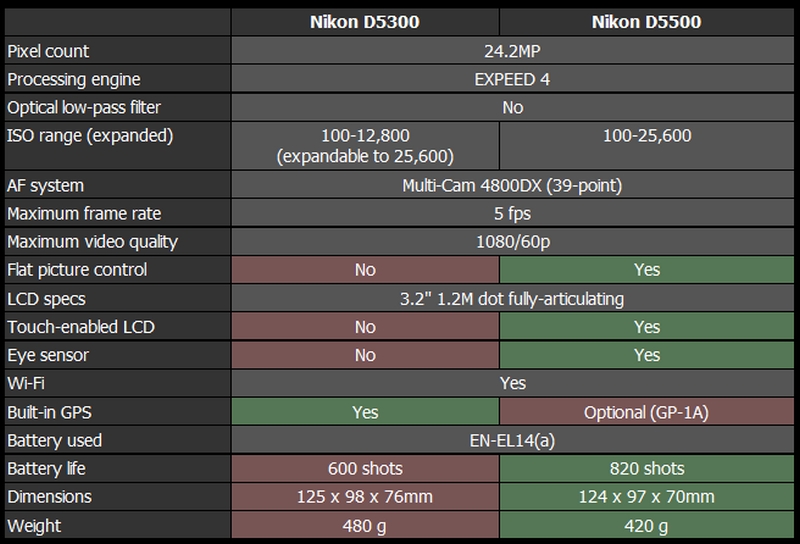Click the 820 shots battery life cell
The width and height of the screenshot is (800, 544).
coord(647,468)
